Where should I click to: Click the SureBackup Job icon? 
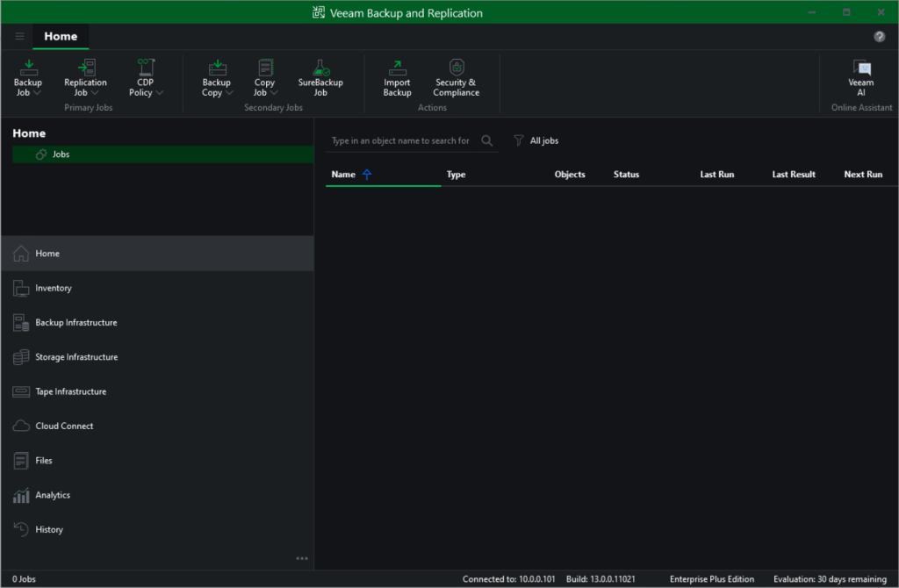click(x=320, y=68)
